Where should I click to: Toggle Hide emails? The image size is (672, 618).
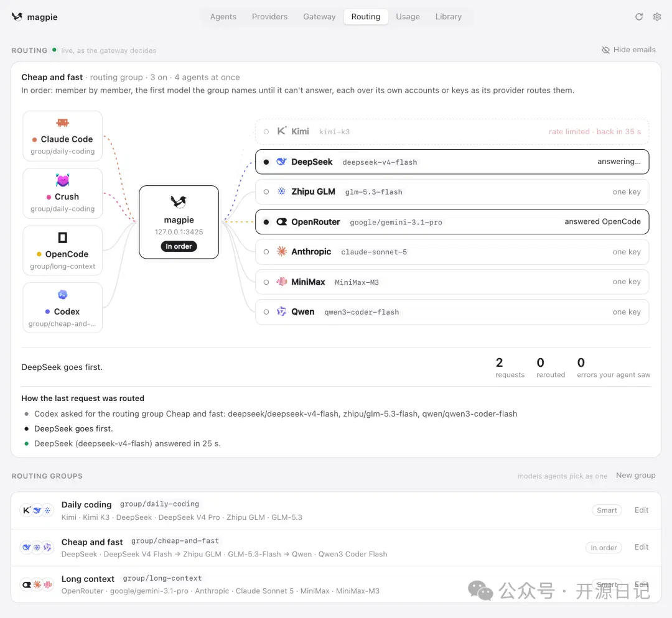(x=628, y=50)
